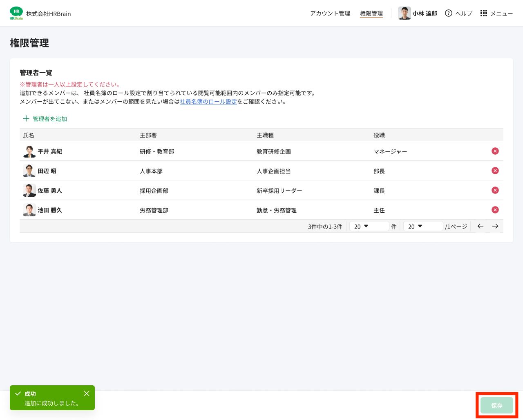Delete 池田 勝久 with the X icon
This screenshot has height=420, width=523.
(495, 209)
